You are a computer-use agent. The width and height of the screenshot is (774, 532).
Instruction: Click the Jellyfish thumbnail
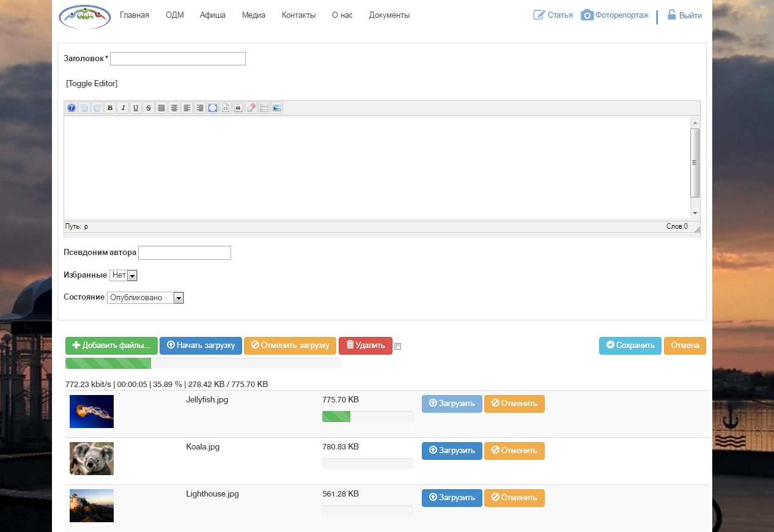92,412
